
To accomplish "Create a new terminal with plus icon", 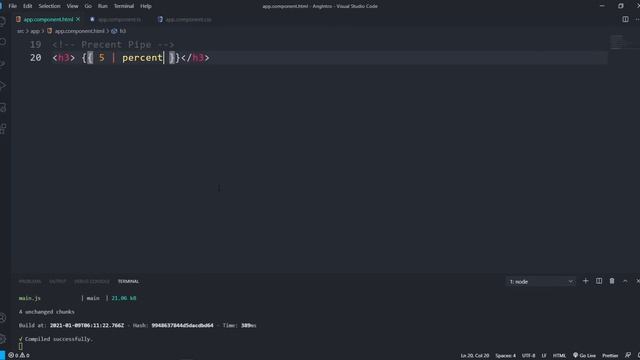I will [x=585, y=281].
